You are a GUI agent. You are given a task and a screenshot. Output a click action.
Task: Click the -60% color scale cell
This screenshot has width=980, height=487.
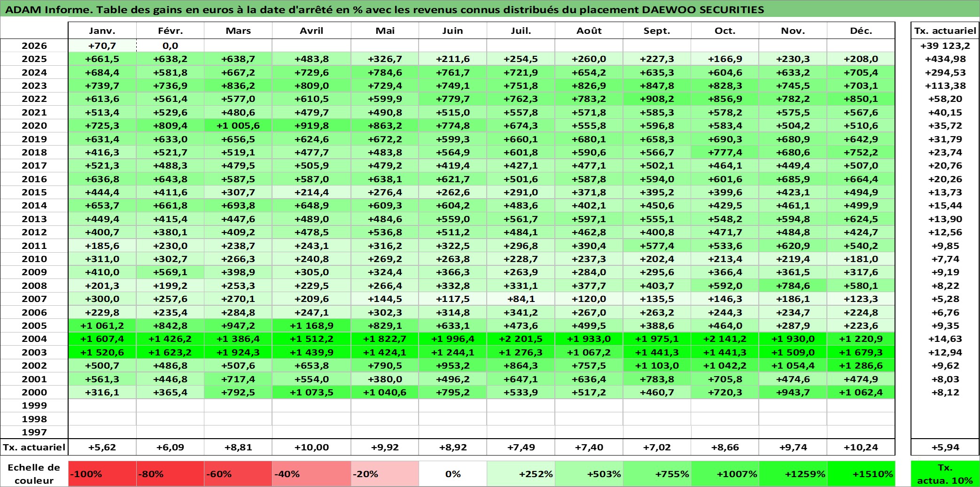click(238, 474)
